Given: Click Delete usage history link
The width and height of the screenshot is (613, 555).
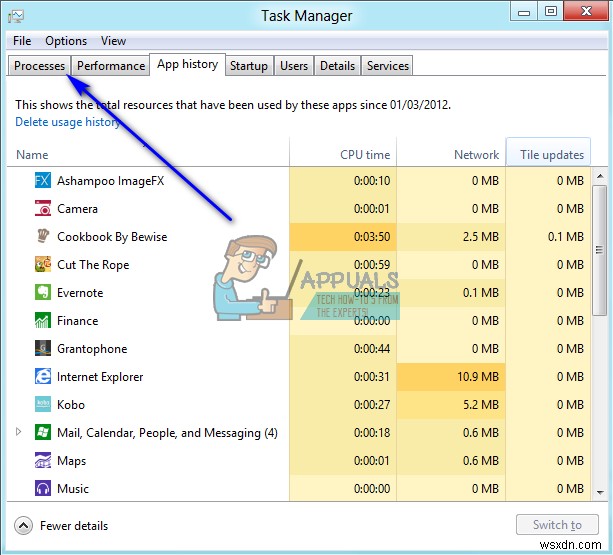Looking at the screenshot, I should click(x=68, y=122).
